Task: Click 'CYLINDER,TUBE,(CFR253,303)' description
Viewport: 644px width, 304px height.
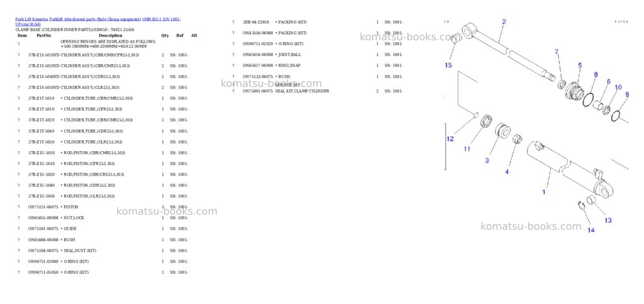Action: click(92, 110)
